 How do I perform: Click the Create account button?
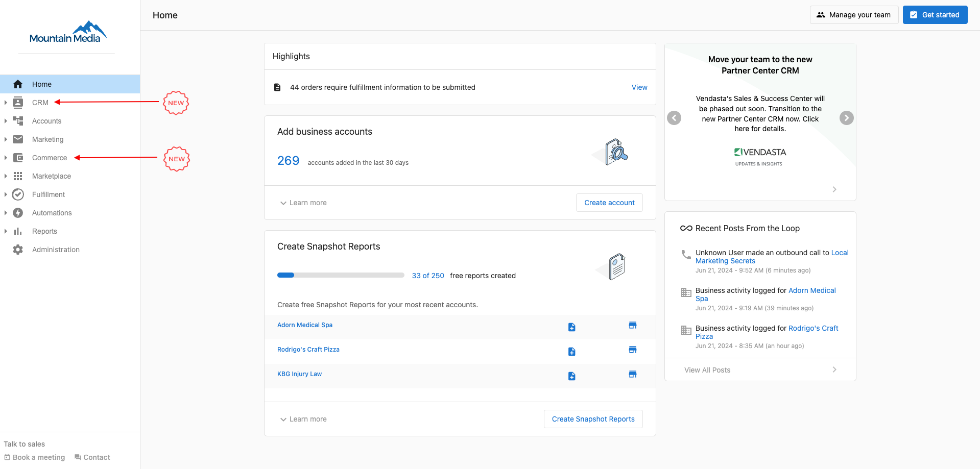pyautogui.click(x=609, y=203)
